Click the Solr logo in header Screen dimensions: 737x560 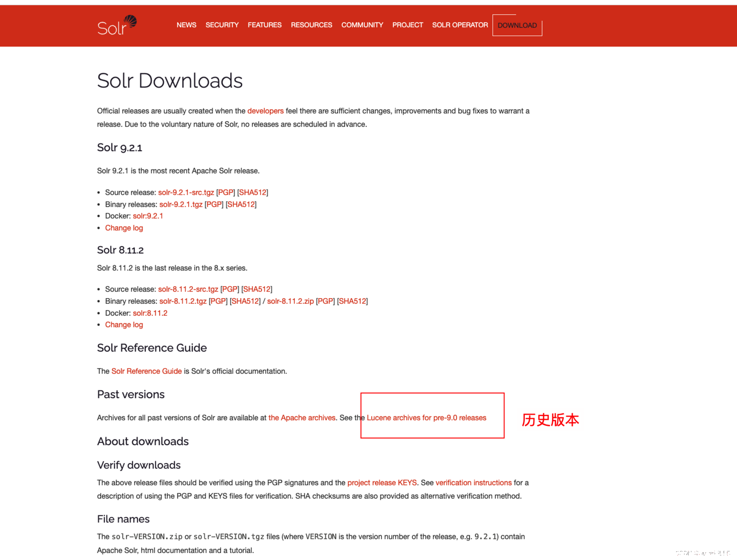(117, 25)
